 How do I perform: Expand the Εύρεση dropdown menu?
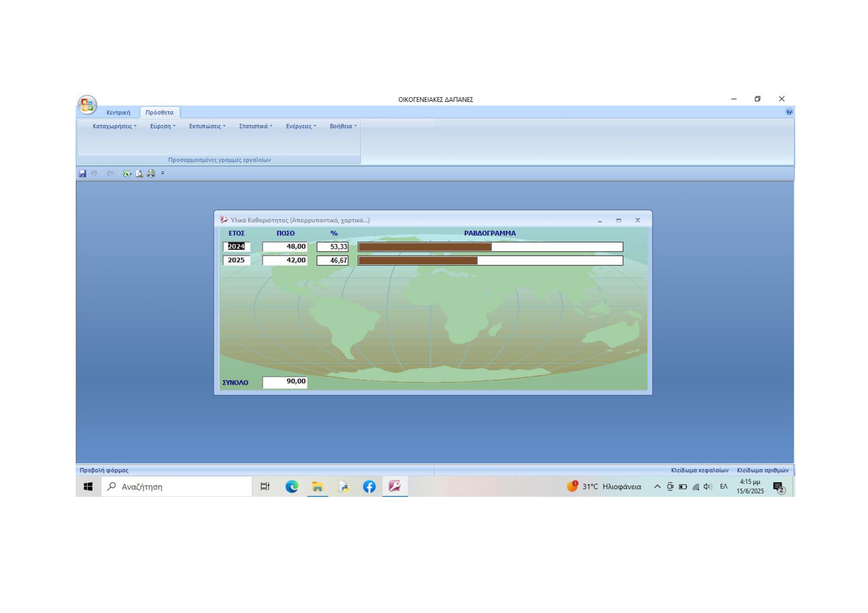[x=163, y=127]
